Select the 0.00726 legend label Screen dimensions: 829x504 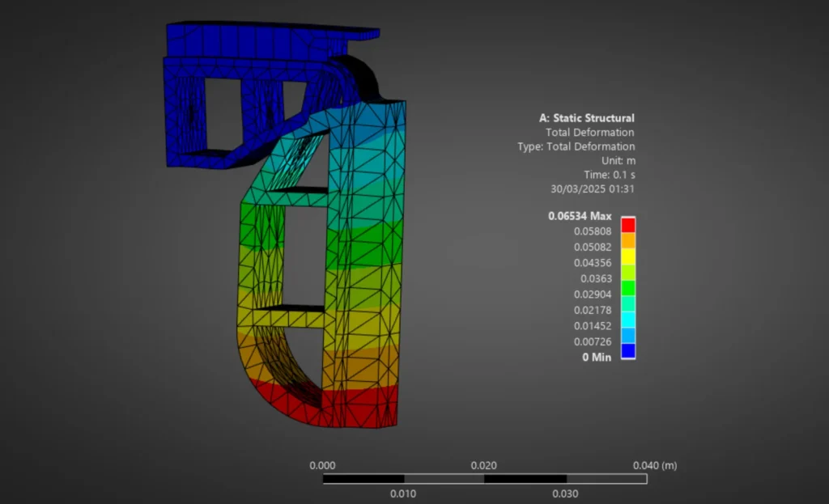click(593, 341)
